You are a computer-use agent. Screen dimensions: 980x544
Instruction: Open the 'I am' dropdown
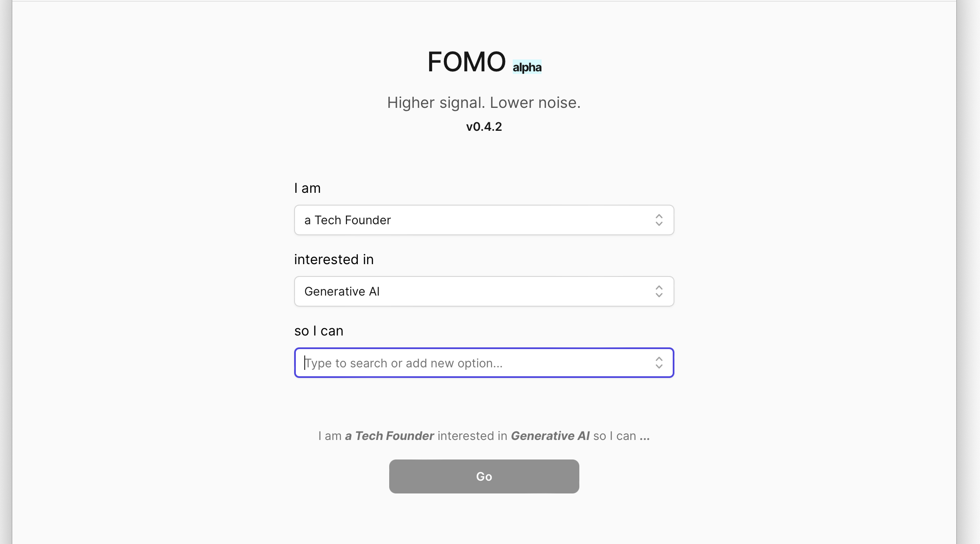pos(484,220)
